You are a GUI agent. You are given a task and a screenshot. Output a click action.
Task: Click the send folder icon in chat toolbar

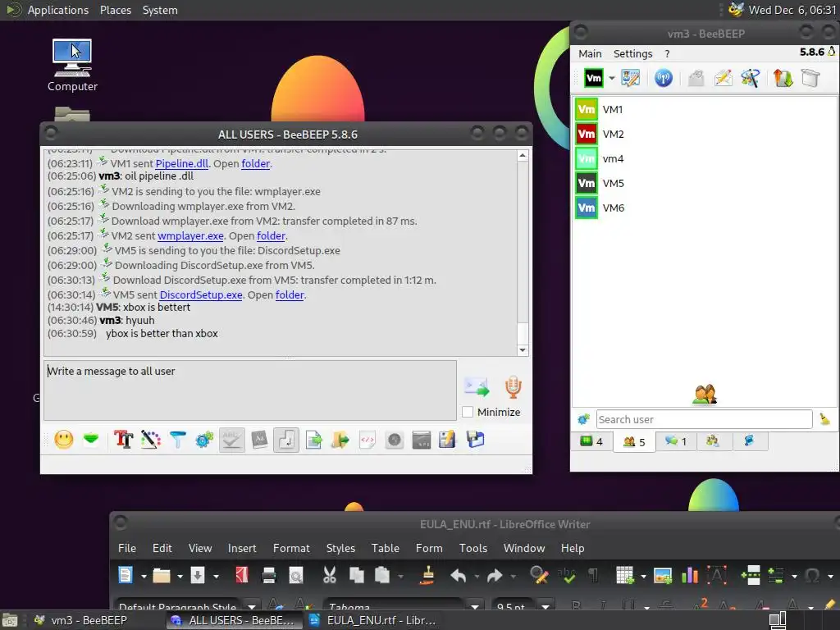pyautogui.click(x=340, y=440)
